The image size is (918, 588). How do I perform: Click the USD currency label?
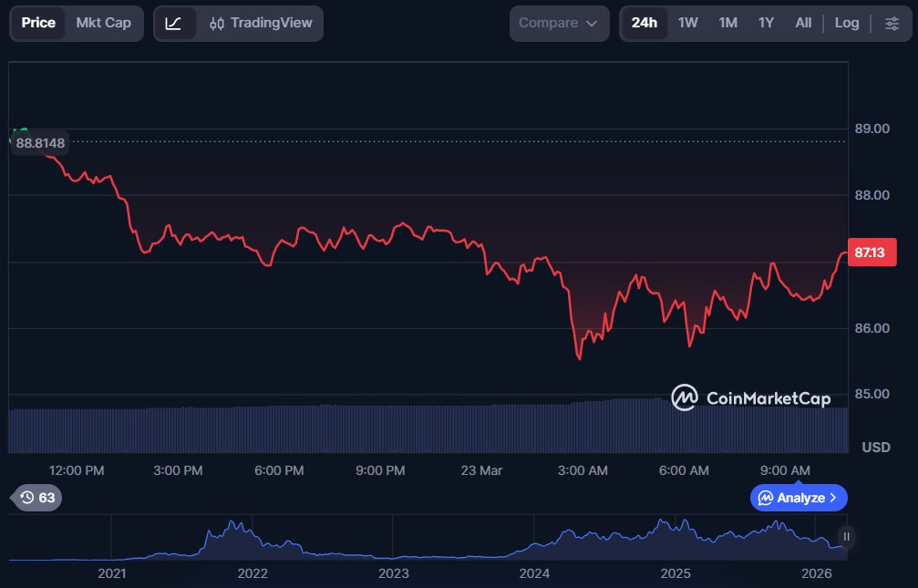point(876,448)
